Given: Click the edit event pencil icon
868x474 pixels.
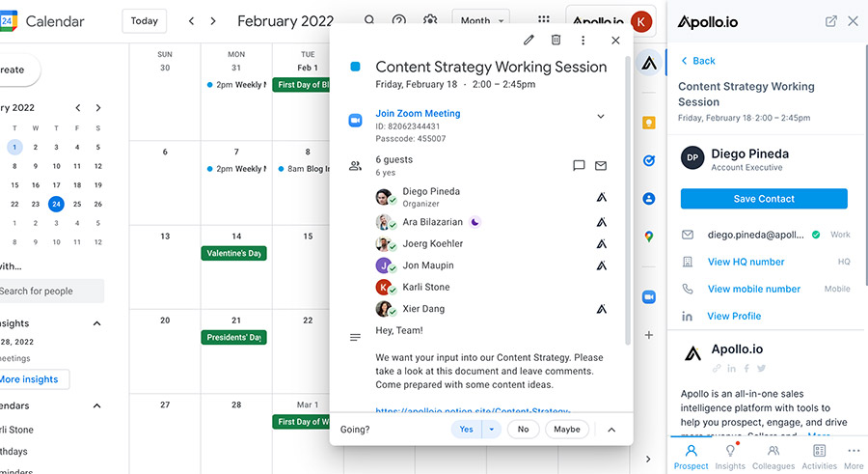Looking at the screenshot, I should 529,40.
